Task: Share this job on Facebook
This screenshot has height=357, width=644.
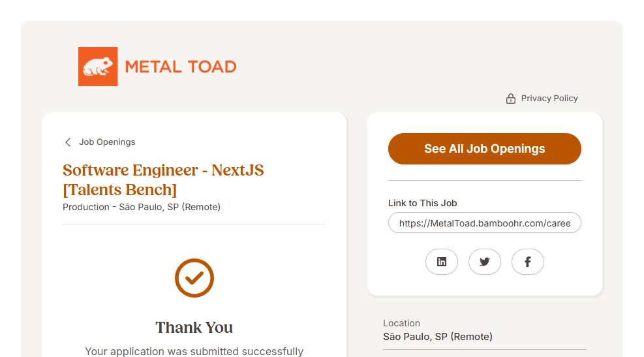Action: pos(528,262)
